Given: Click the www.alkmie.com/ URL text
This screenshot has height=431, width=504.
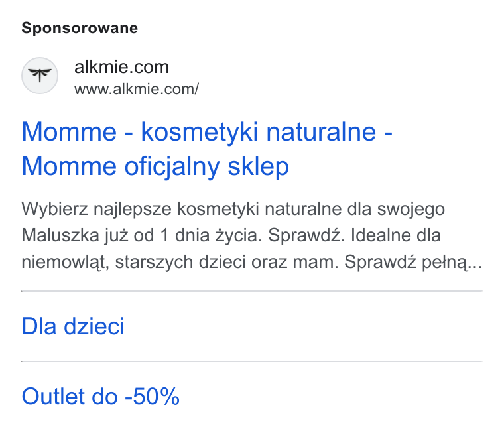Looking at the screenshot, I should [137, 89].
